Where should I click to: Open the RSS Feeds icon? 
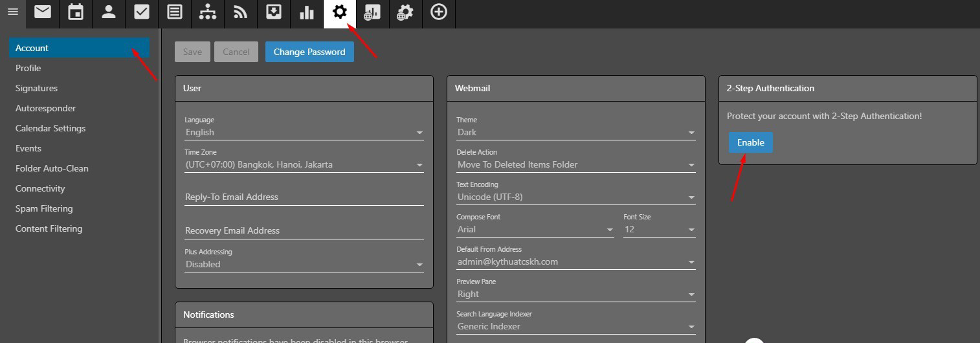[241, 12]
